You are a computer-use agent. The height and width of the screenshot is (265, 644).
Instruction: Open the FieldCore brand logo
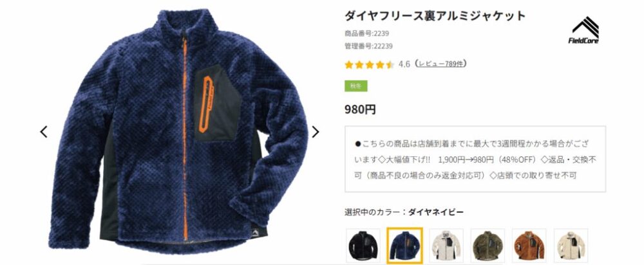583,30
